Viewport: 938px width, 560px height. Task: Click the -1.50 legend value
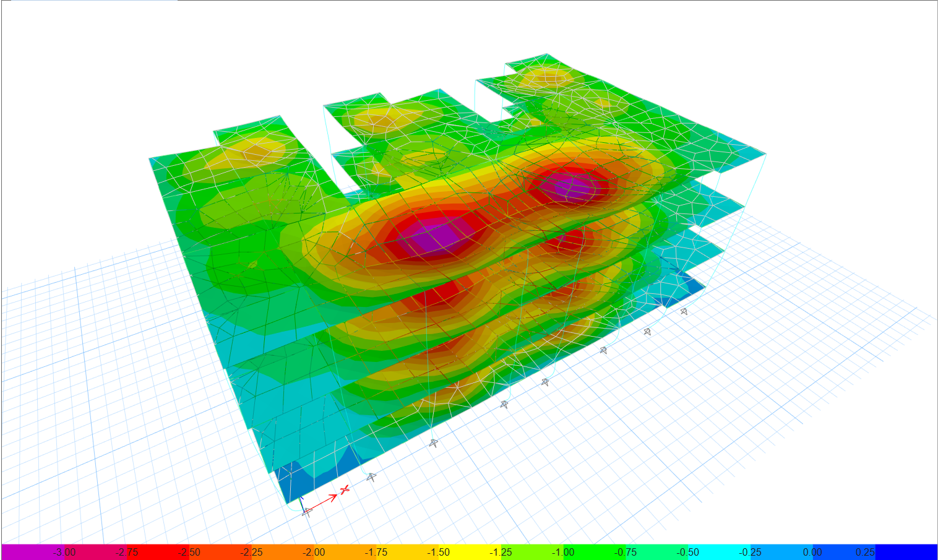439,552
